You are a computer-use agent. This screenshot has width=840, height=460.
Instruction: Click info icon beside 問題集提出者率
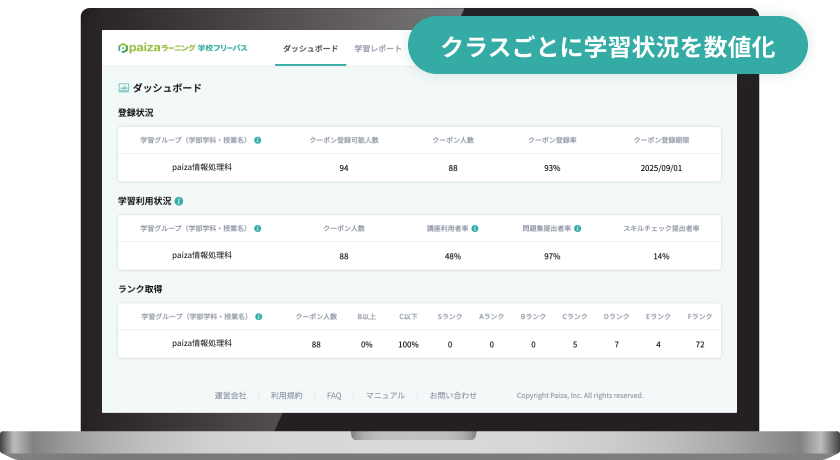578,229
